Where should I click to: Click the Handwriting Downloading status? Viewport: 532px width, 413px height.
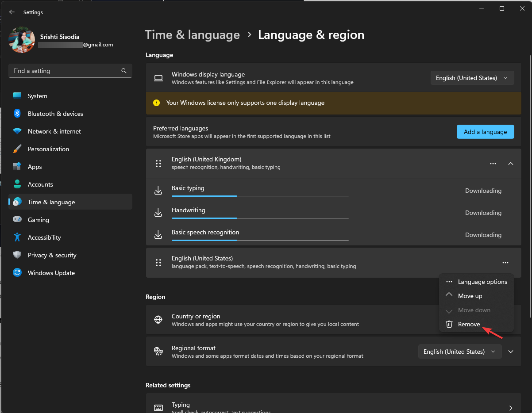tap(483, 213)
